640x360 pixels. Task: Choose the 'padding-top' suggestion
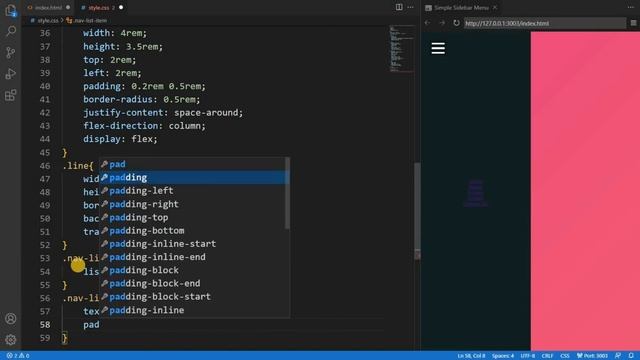click(194, 217)
